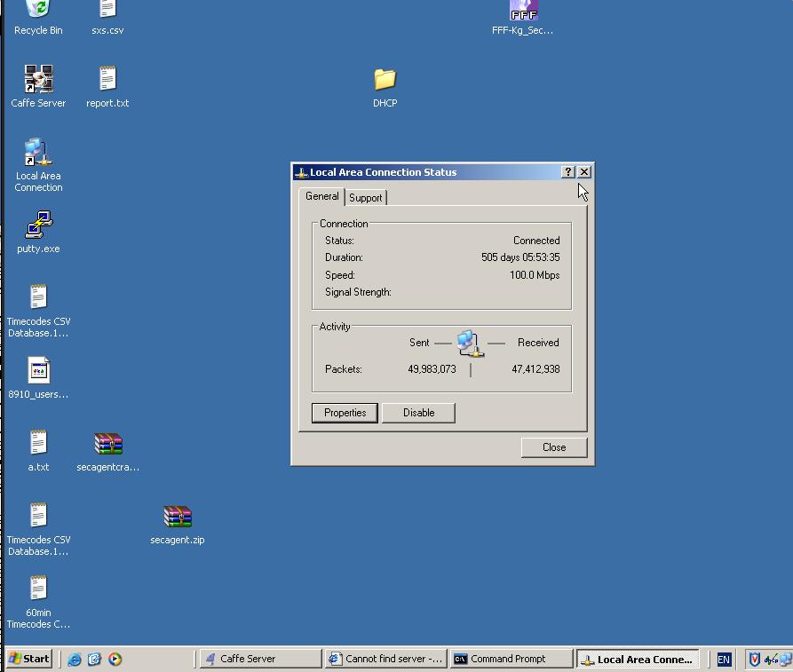This screenshot has width=793, height=672.
Task: Click the help question mark title button
Action: [x=568, y=172]
